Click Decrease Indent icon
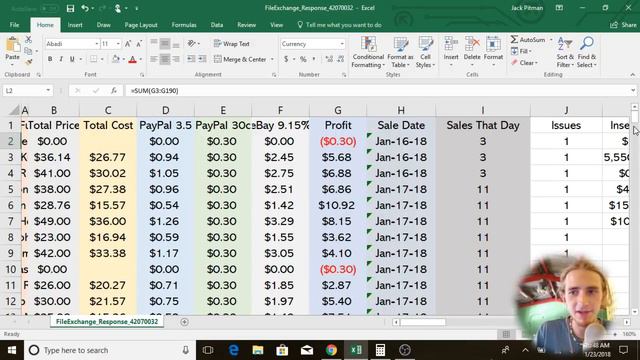This screenshot has height=360, width=640. point(191,60)
